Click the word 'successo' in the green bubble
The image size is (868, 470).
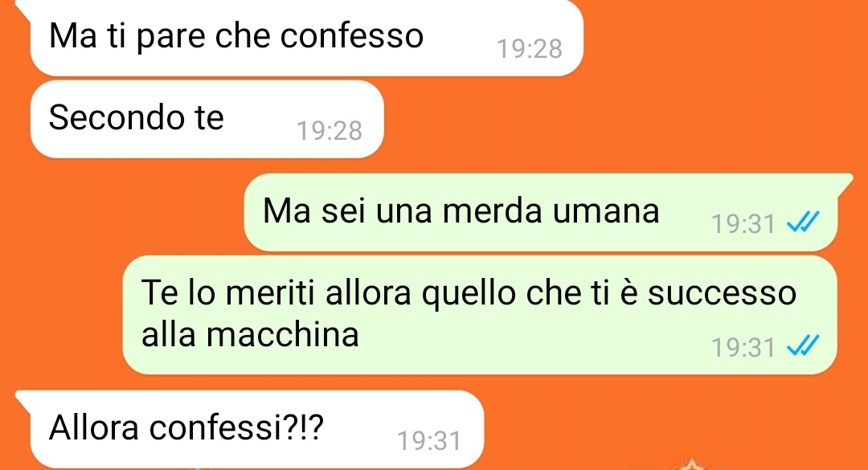tap(722, 293)
